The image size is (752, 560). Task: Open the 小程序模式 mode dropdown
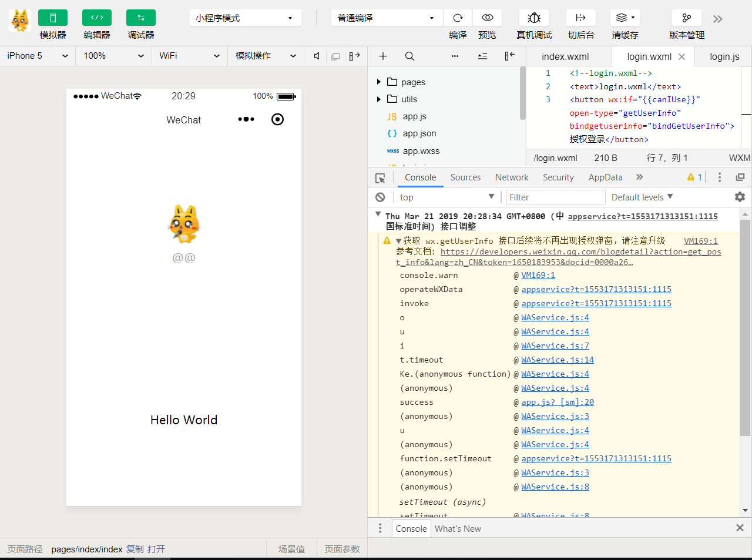click(x=245, y=18)
